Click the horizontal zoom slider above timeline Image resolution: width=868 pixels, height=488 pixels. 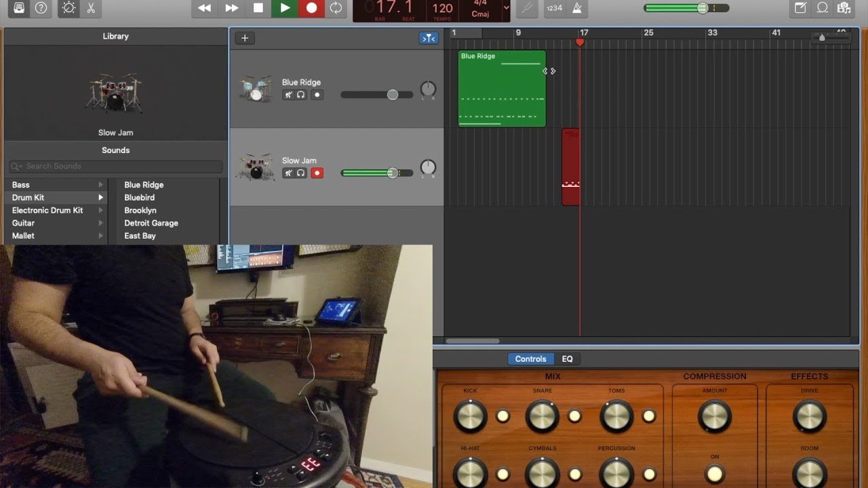click(831, 38)
